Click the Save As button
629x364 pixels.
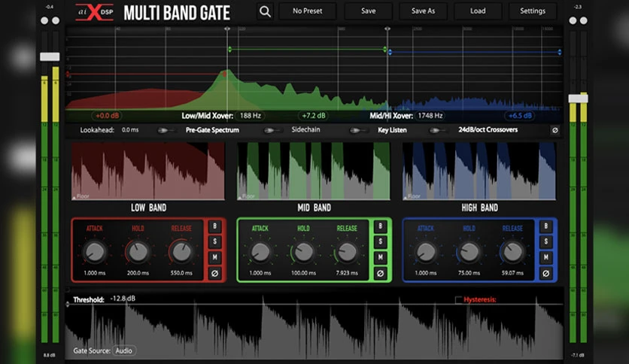pyautogui.click(x=423, y=11)
